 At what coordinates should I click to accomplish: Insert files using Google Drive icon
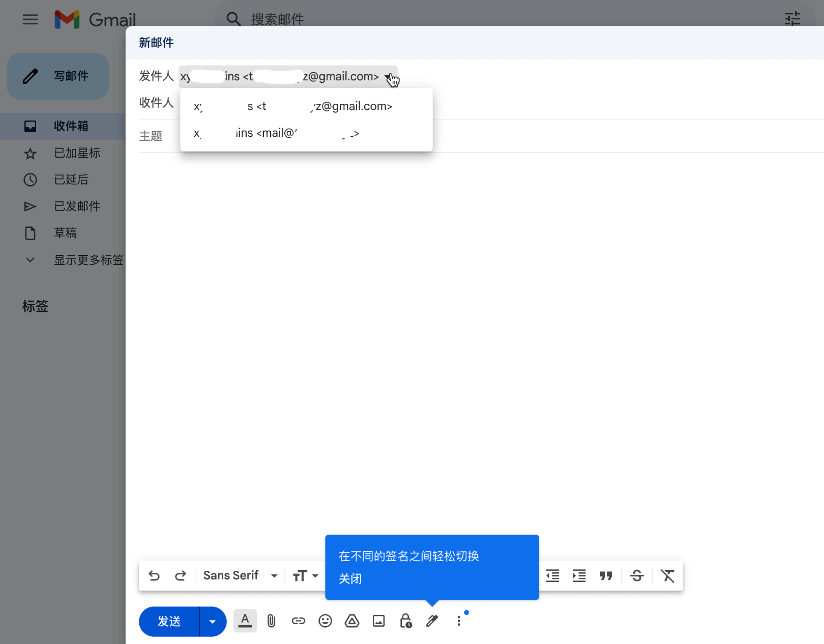[352, 621]
